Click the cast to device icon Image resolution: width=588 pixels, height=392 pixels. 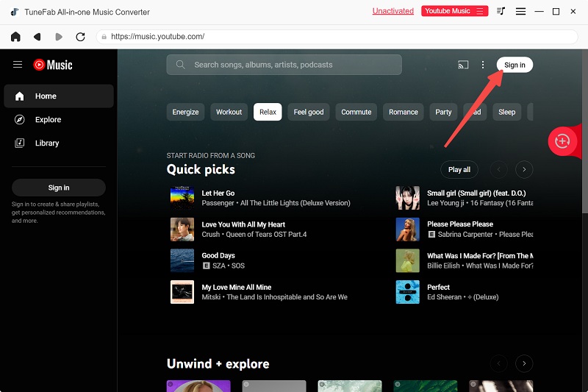click(463, 65)
